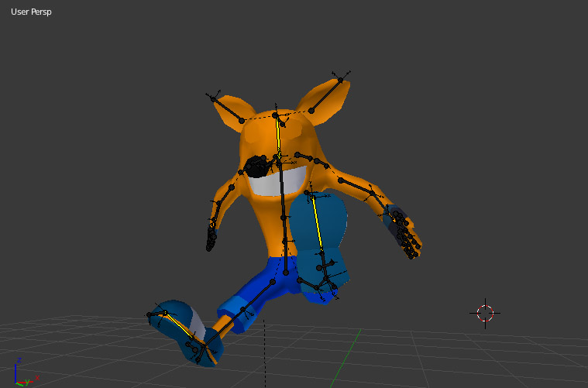Image resolution: width=588 pixels, height=388 pixels.
Task: Select the yellow thigh bone on raised knee
Action: pyautogui.click(x=318, y=224)
